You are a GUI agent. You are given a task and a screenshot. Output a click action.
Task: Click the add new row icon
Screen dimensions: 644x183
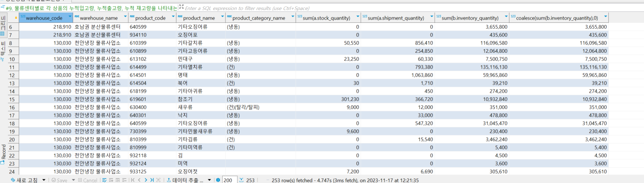(x=111, y=180)
